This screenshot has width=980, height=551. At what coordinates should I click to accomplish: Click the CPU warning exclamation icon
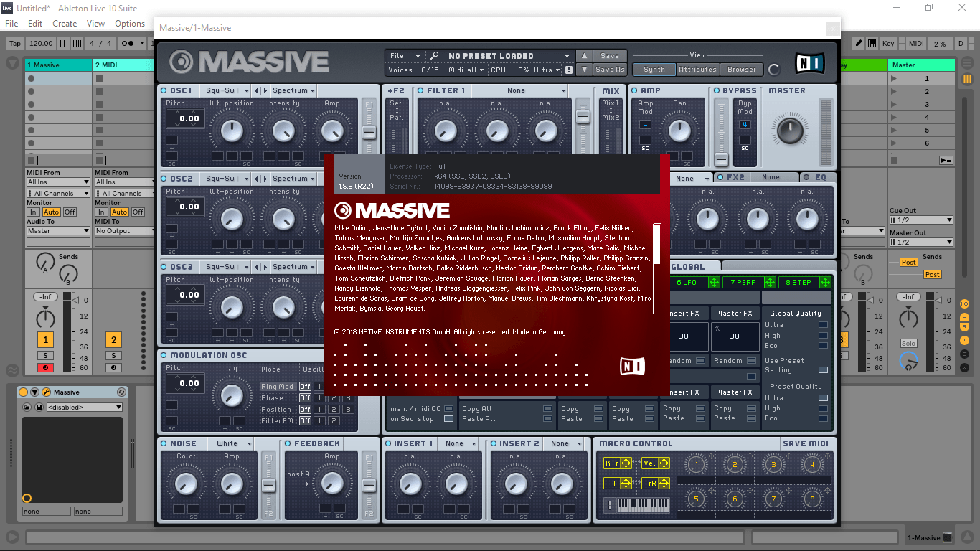[x=569, y=70]
